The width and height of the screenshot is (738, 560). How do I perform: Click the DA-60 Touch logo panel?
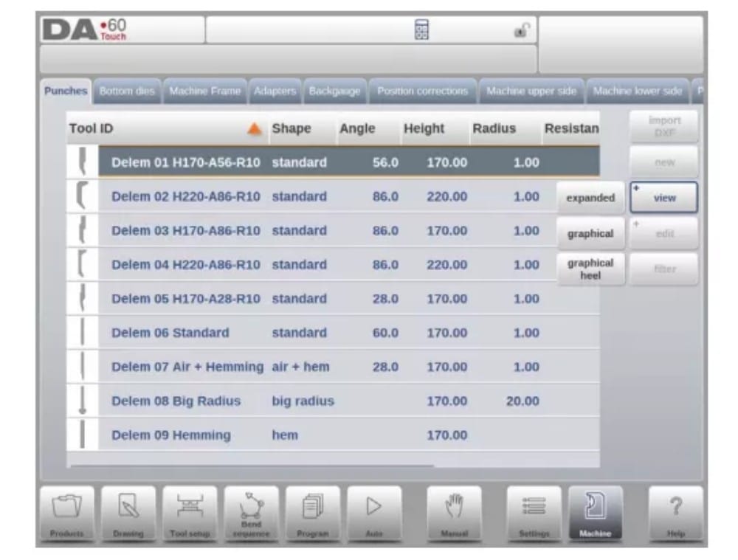tap(123, 30)
